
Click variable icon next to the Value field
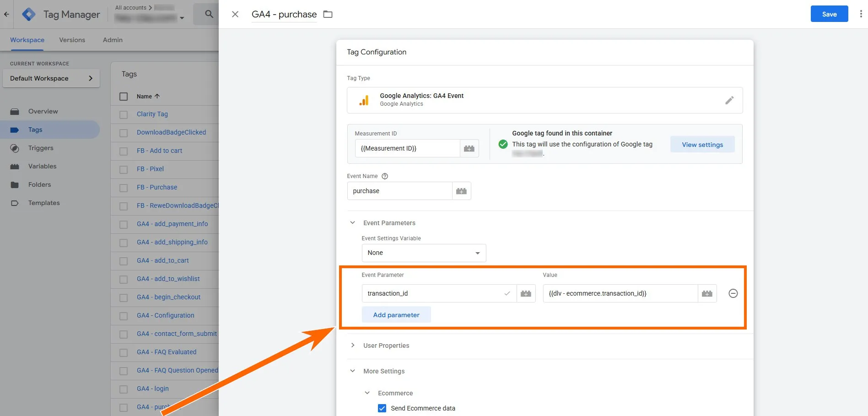[x=707, y=293]
